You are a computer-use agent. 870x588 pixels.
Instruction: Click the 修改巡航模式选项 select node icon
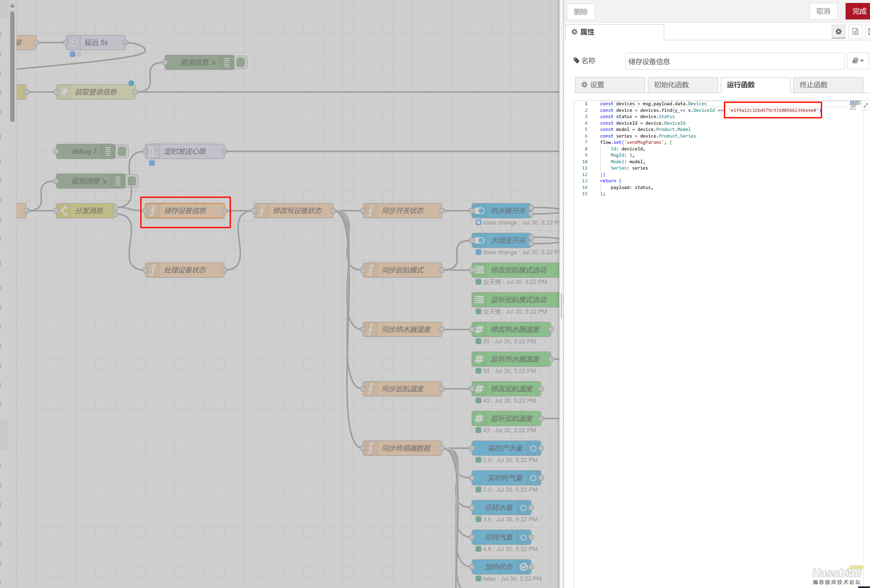pos(480,270)
